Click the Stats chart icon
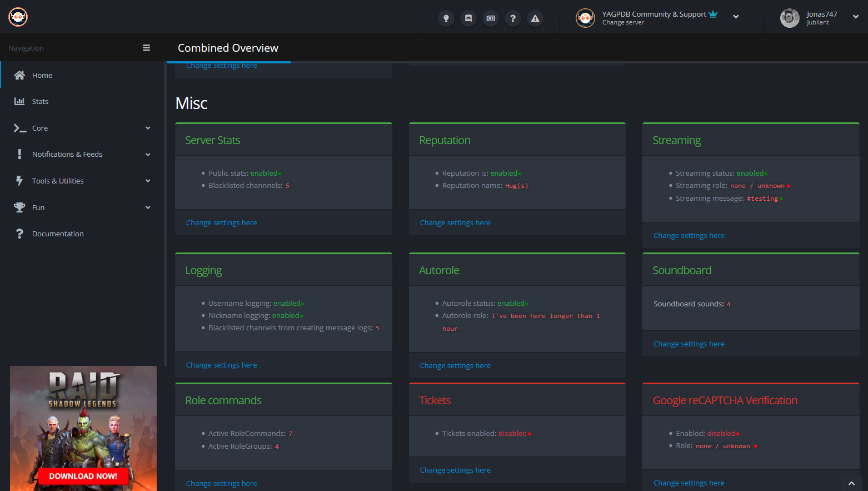The image size is (868, 491). (x=19, y=101)
